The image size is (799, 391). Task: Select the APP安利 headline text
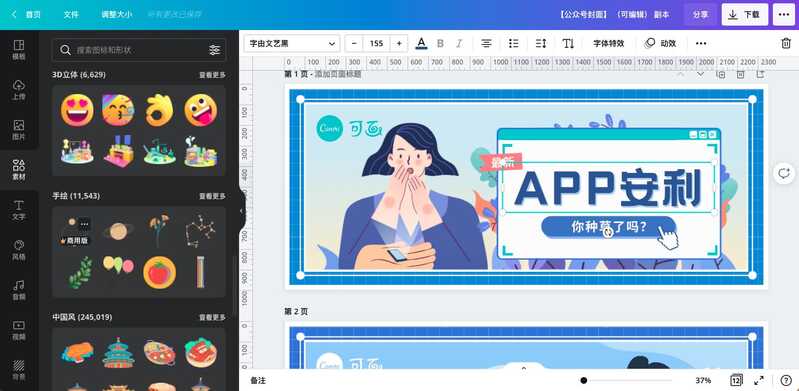[607, 188]
